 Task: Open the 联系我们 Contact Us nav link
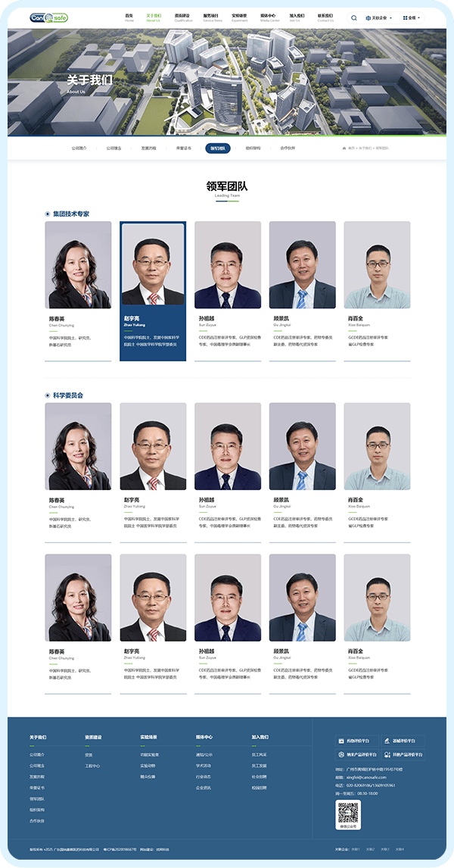[325, 17]
